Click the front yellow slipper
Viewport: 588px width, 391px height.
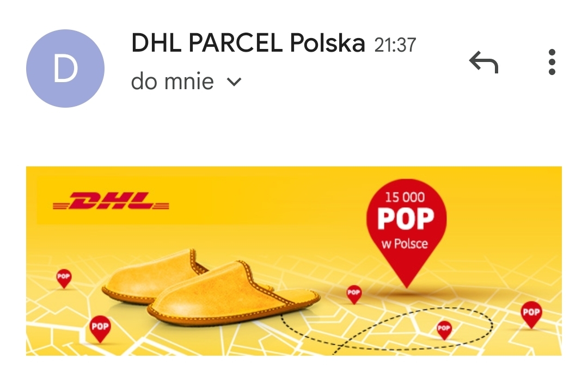(x=233, y=294)
